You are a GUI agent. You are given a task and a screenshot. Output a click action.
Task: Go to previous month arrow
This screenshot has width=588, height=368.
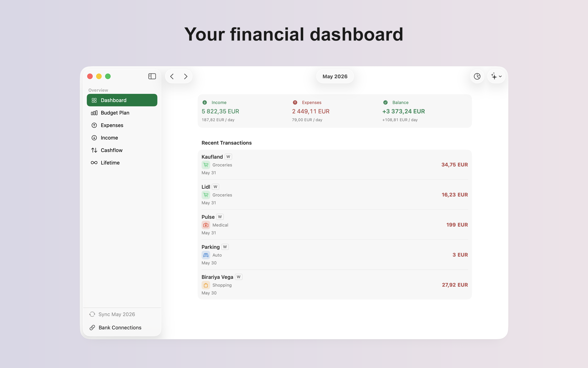[x=172, y=76]
